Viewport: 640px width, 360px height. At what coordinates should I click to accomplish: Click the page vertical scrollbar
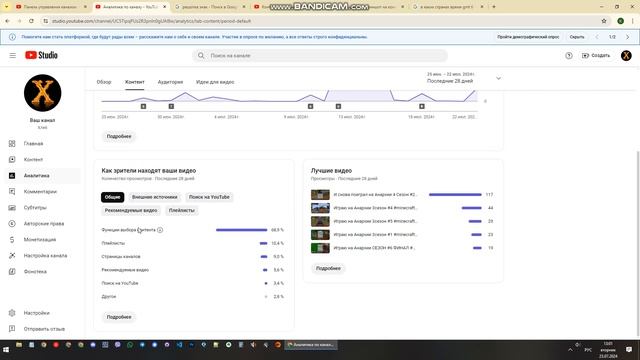tap(638, 244)
